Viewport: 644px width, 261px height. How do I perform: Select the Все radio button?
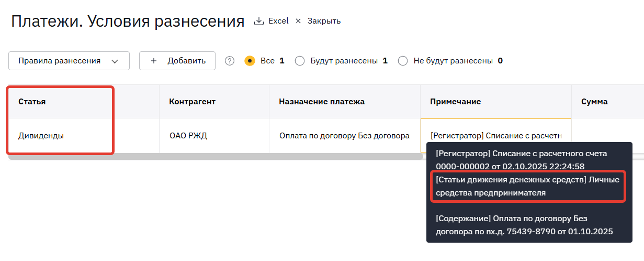click(250, 61)
